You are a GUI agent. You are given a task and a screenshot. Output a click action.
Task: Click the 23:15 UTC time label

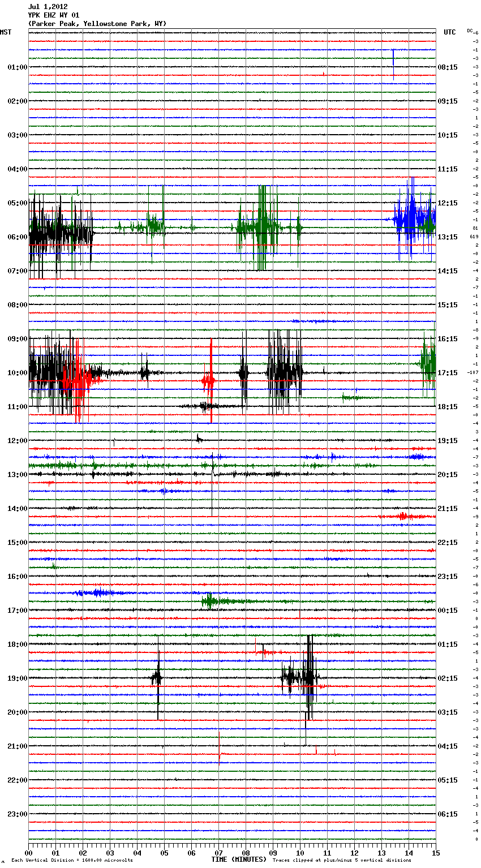448,577
